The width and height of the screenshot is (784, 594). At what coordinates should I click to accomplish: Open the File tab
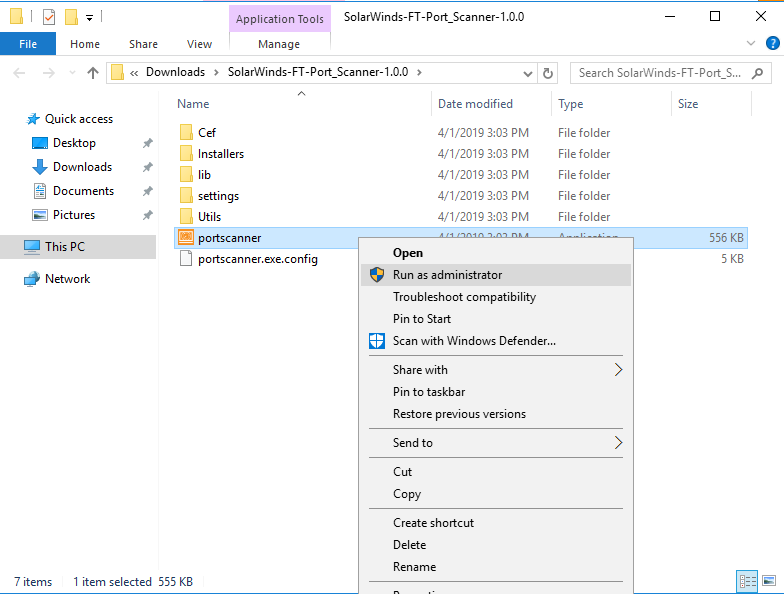tap(28, 44)
